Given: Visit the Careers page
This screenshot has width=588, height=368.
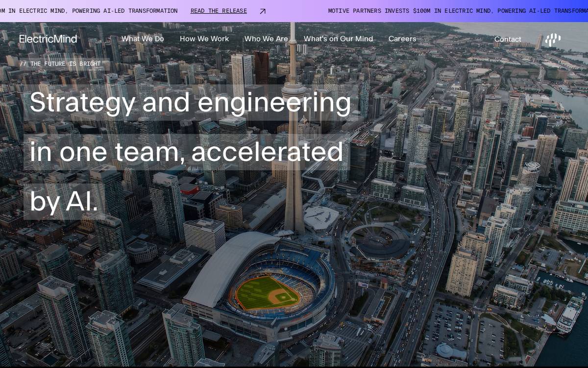Looking at the screenshot, I should pyautogui.click(x=402, y=39).
